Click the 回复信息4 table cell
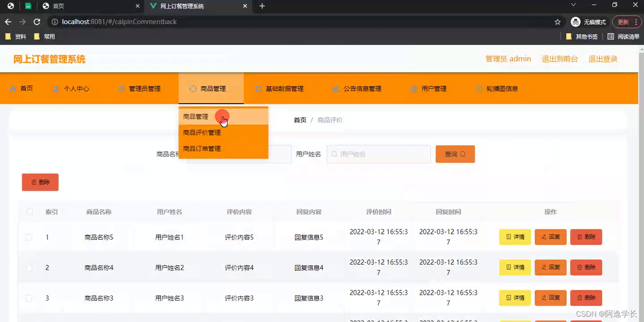Screen dimensions: 644x322 coord(309,268)
